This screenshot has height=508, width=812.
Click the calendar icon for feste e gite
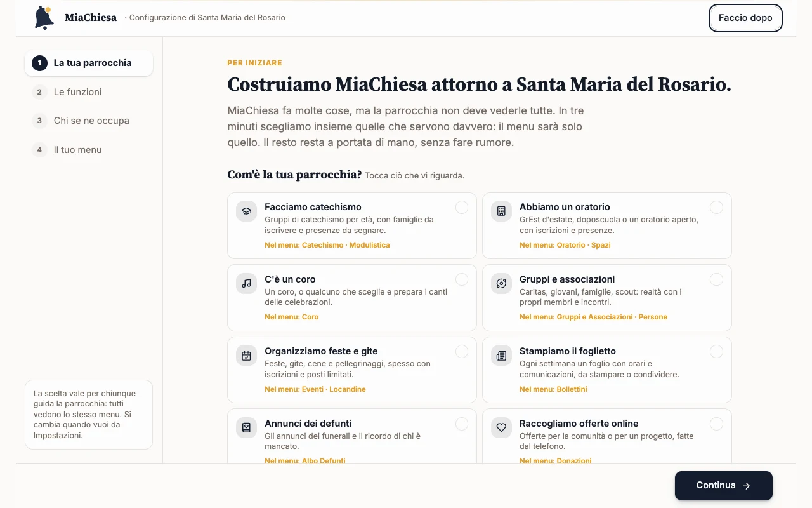pyautogui.click(x=247, y=356)
